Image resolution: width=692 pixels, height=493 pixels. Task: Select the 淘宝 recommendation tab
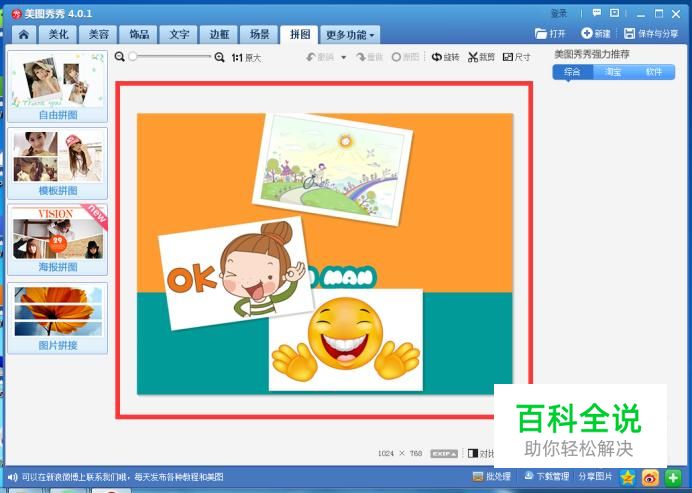[613, 72]
